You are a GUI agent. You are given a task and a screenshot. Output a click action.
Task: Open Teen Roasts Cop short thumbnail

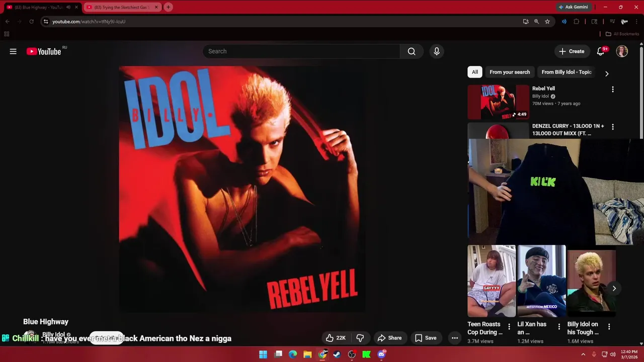[x=492, y=281]
